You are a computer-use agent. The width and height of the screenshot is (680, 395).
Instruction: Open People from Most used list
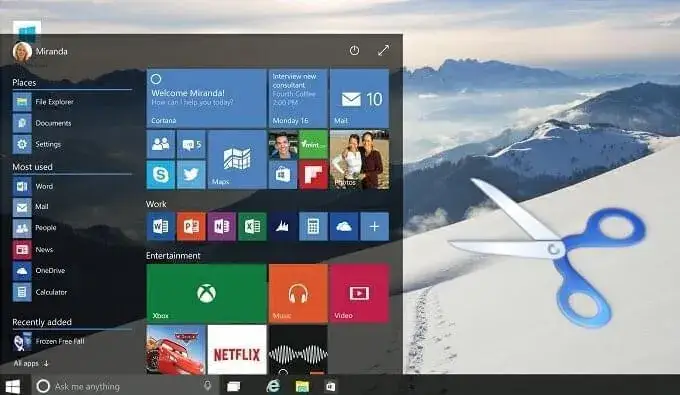click(x=35, y=228)
